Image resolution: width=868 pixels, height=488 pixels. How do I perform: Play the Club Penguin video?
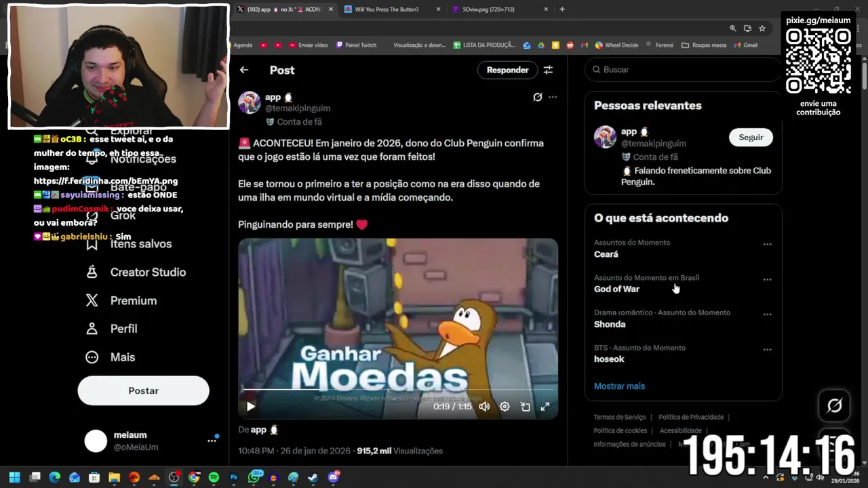point(251,407)
